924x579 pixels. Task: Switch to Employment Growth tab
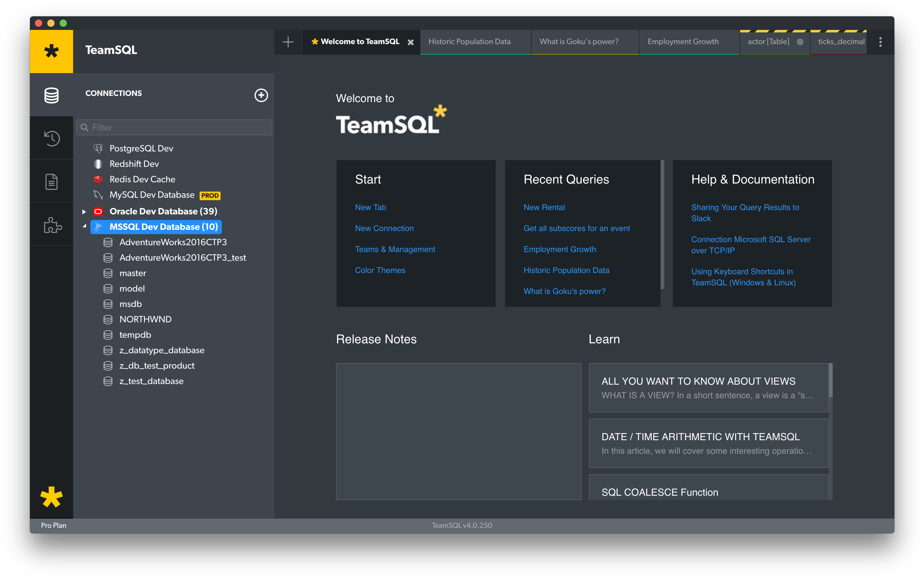point(689,42)
